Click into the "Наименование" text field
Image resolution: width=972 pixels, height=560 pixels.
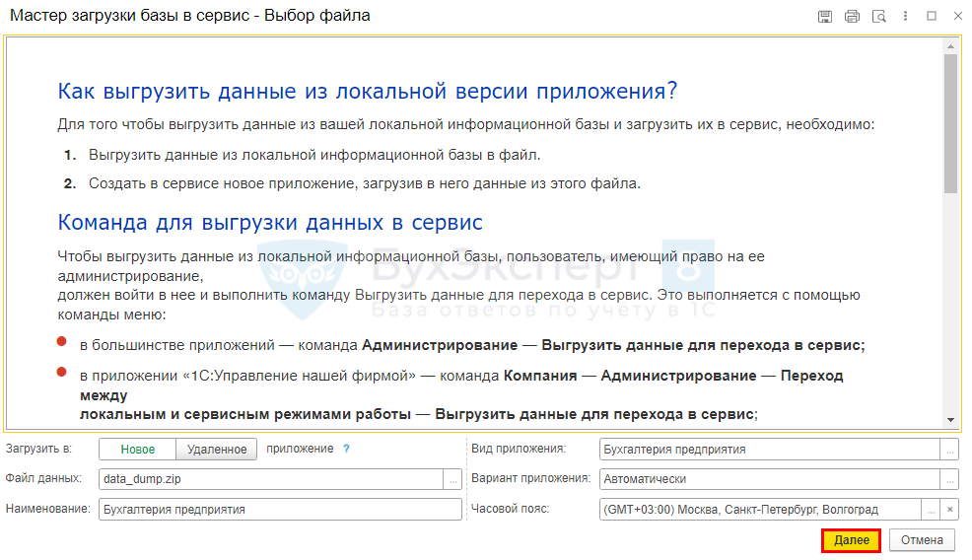[280, 510]
